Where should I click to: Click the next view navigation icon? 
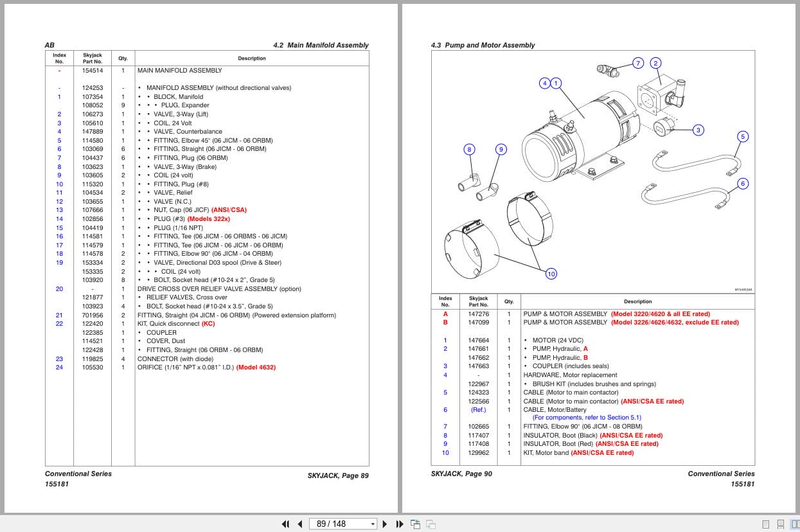[431, 524]
